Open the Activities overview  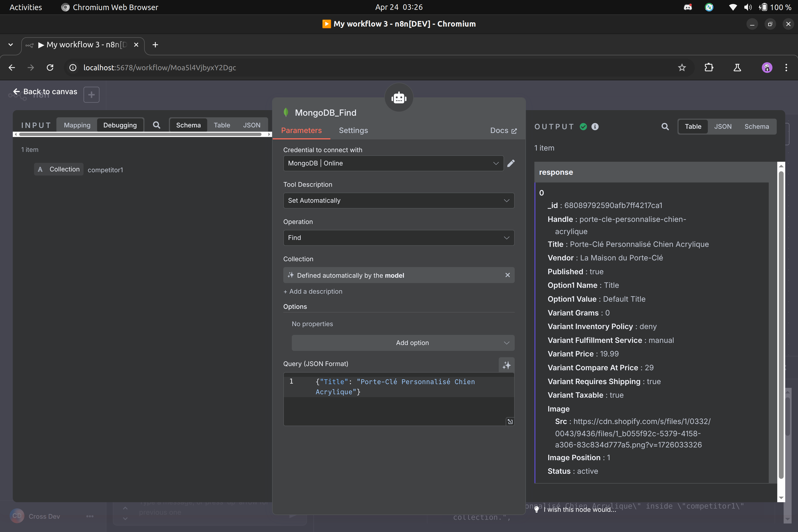26,7
